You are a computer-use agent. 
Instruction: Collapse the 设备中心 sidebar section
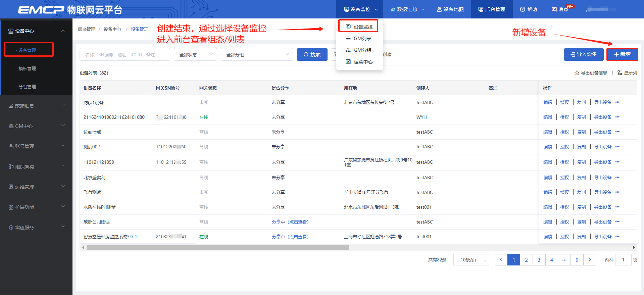[x=36, y=31]
